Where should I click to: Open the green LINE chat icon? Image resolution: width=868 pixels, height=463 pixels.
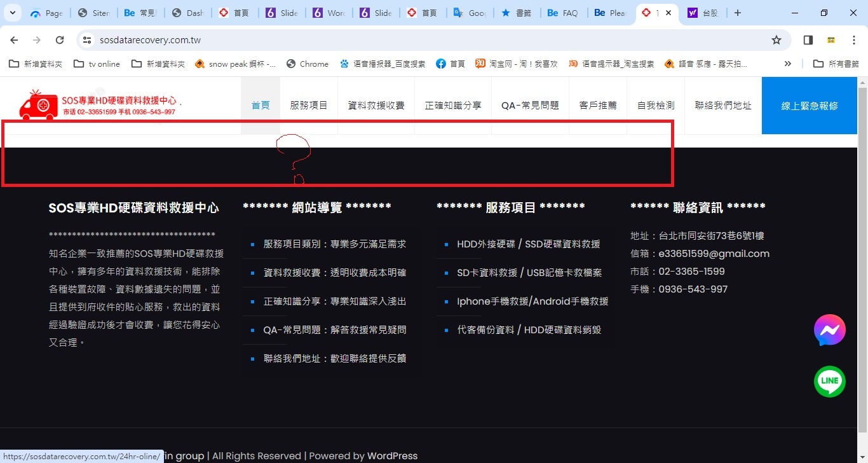point(830,382)
